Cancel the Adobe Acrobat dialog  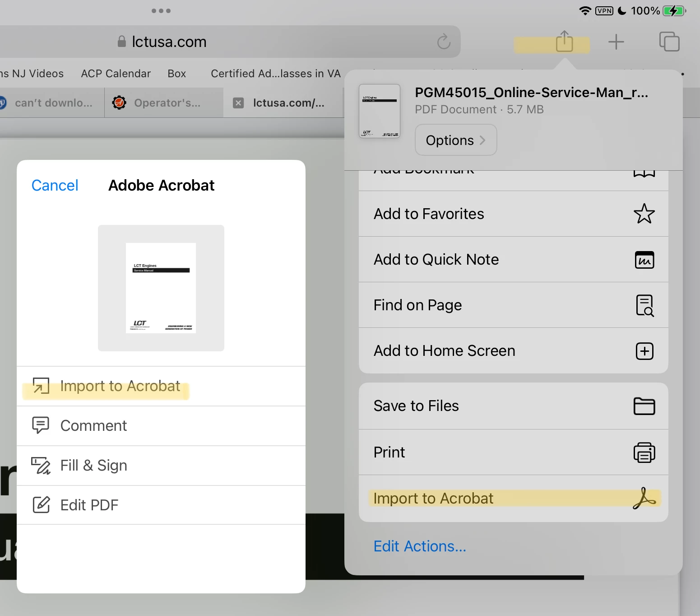tap(55, 185)
